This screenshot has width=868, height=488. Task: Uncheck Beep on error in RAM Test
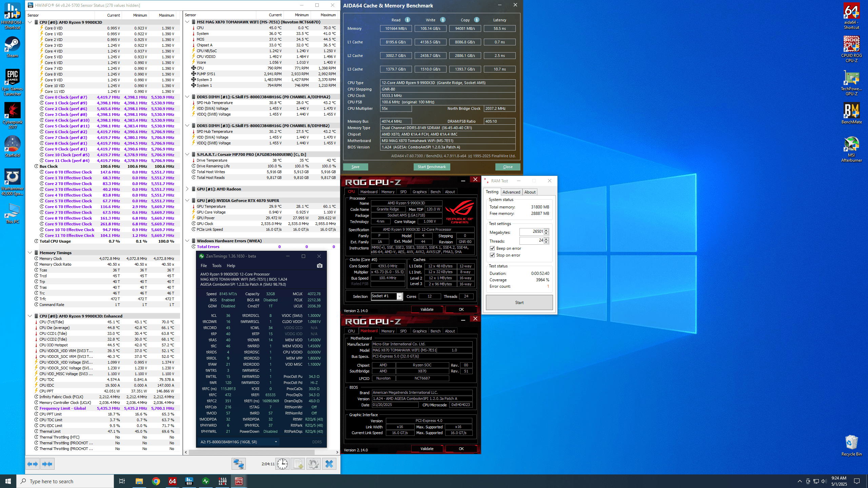tap(492, 248)
